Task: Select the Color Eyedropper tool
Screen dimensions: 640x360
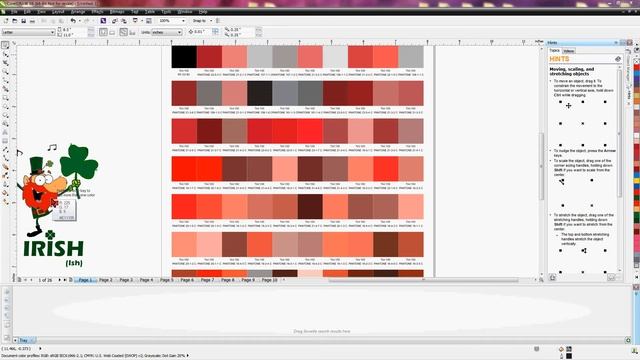Action: point(6,176)
